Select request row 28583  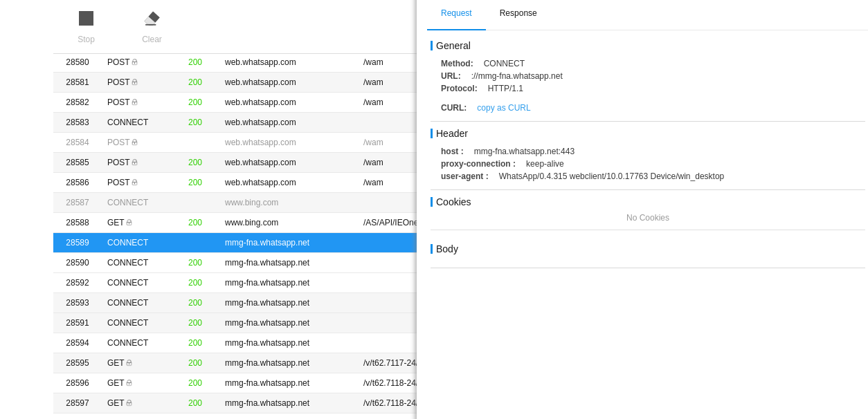click(x=235, y=122)
